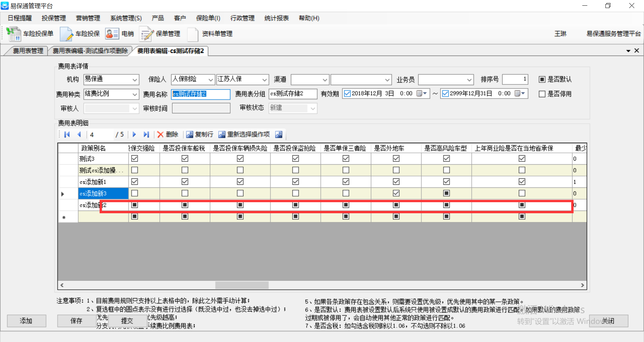The image size is (644, 342).
Task: Expand the 机构 dropdown showing 易保通
Action: 135,80
